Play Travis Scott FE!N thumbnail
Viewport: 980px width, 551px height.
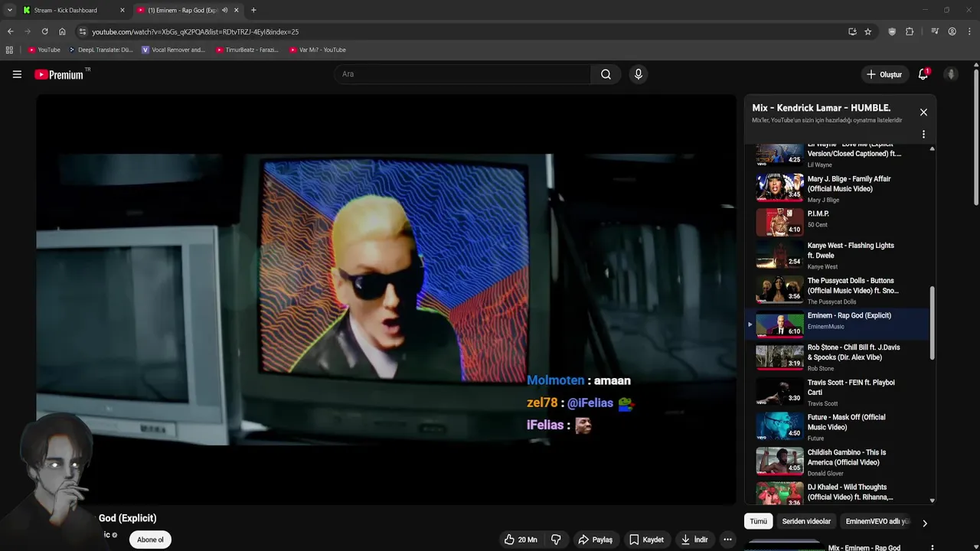pos(779,391)
